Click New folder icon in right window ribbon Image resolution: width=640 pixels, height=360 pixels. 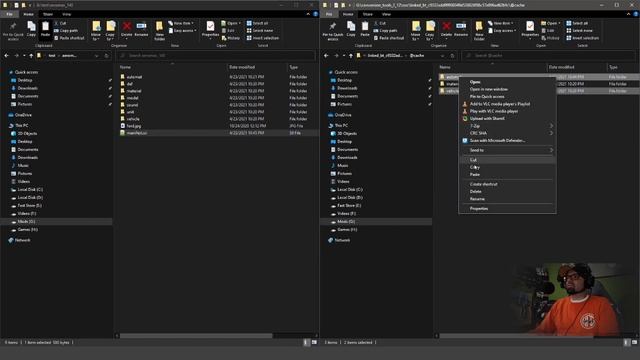tap(479, 31)
